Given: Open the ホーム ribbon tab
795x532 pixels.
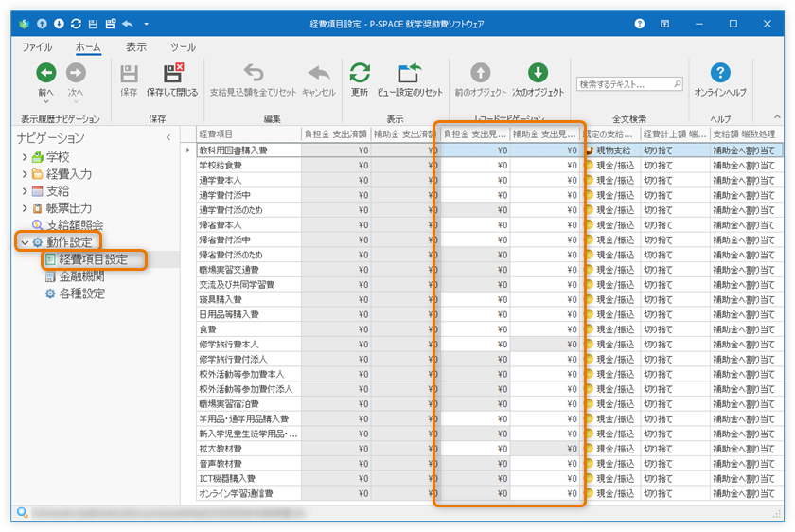Looking at the screenshot, I should point(88,47).
